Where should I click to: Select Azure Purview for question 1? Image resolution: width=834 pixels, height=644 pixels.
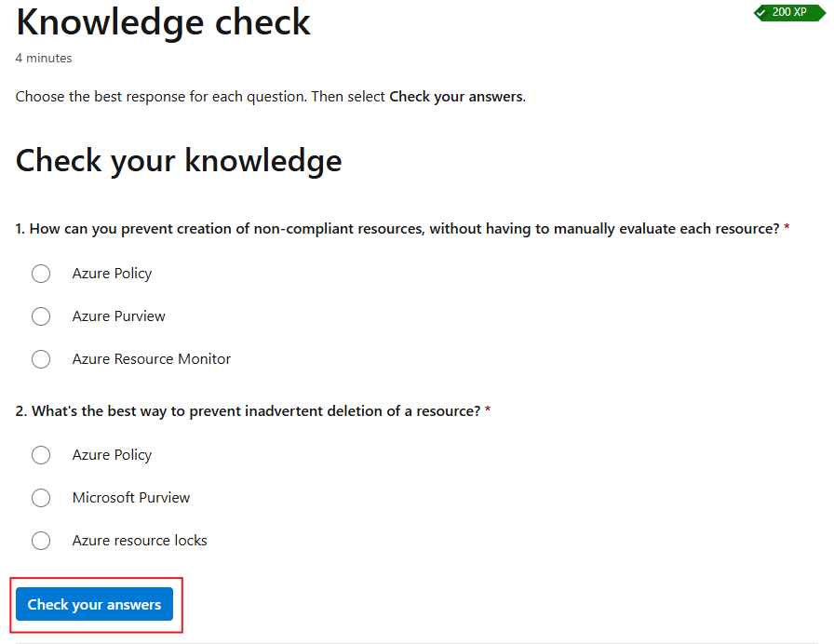click(41, 316)
